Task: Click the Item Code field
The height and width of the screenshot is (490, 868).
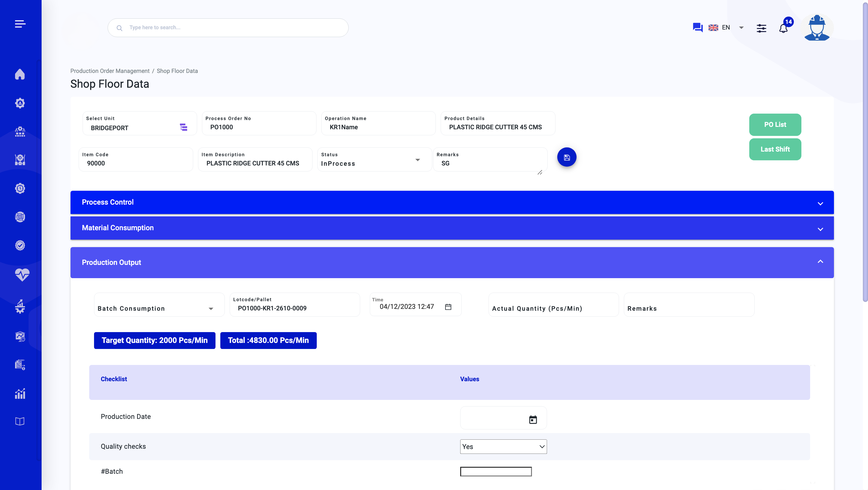Action: pos(135,159)
